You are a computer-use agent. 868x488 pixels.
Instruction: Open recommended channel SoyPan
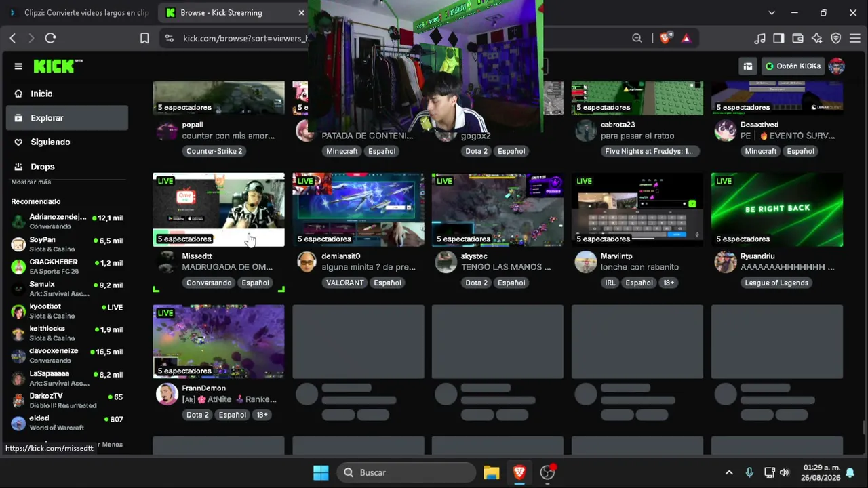[67, 244]
